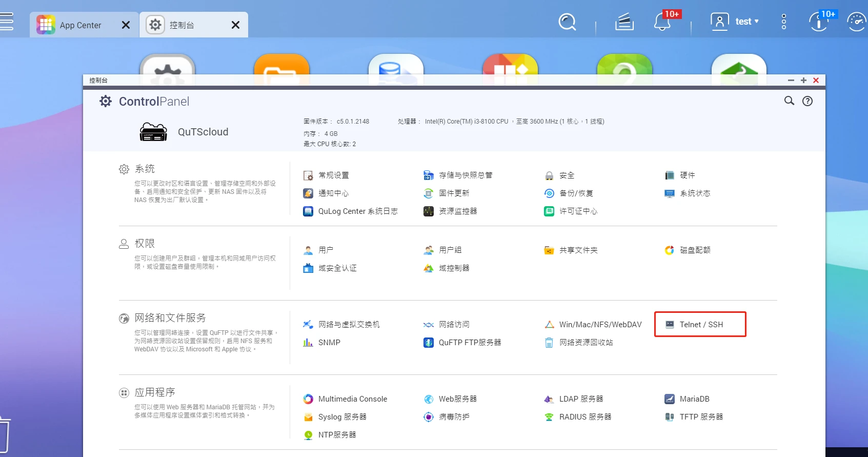This screenshot has width=868, height=457.
Task: Click the ControlPanel title gear icon
Action: 106,102
